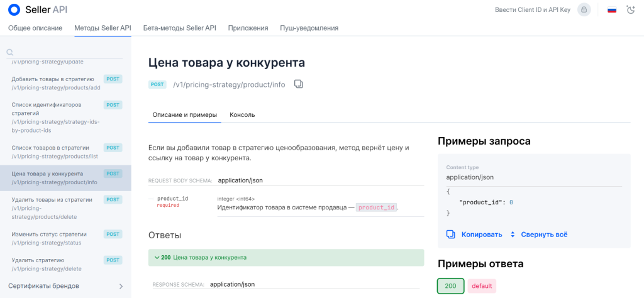This screenshot has width=644, height=298.
Task: Switch to Консоль tab
Action: (242, 114)
